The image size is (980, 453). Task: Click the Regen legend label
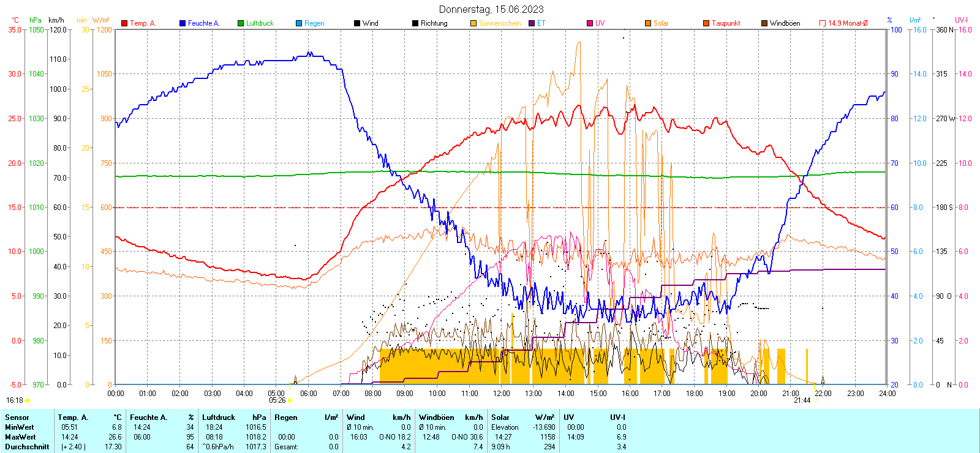pos(314,23)
